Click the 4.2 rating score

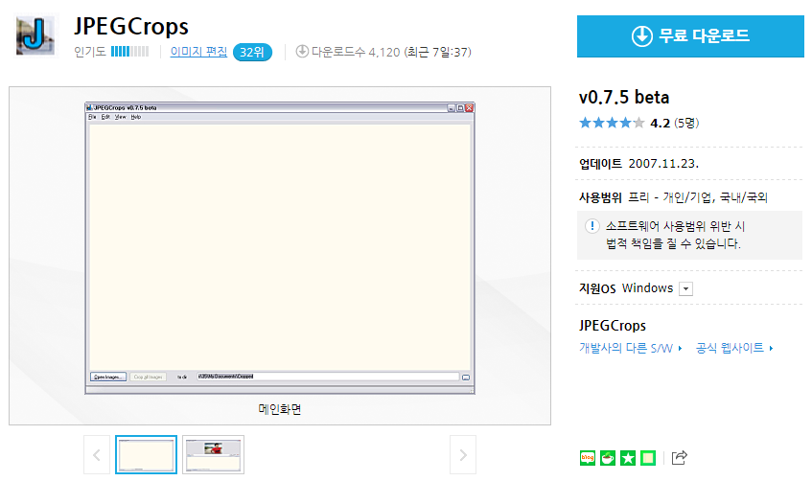(x=660, y=124)
